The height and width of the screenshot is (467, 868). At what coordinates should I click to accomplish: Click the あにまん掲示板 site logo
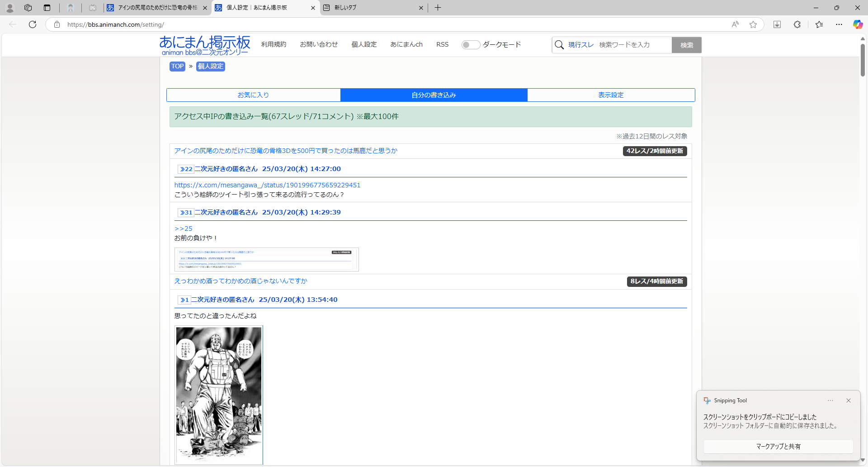coord(205,45)
